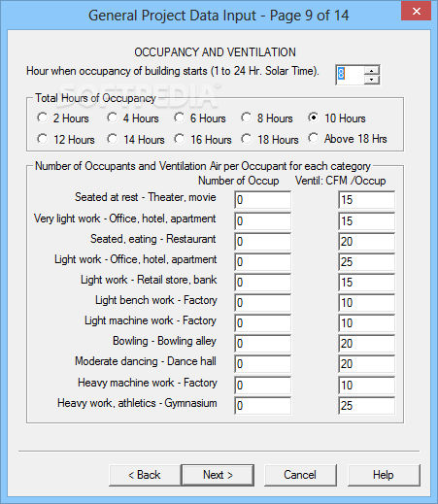Increase the occupancy start hour with up arrow
Image resolution: width=438 pixels, height=504 pixels.
tap(372, 70)
